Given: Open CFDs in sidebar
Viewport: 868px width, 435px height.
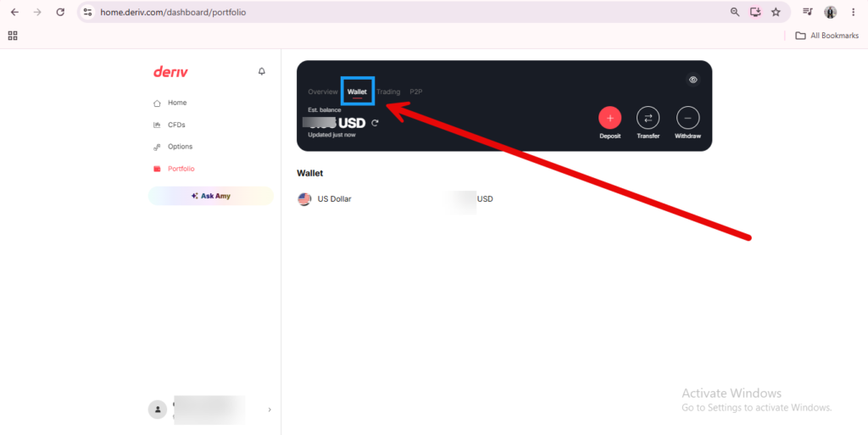Looking at the screenshot, I should pyautogui.click(x=169, y=125).
